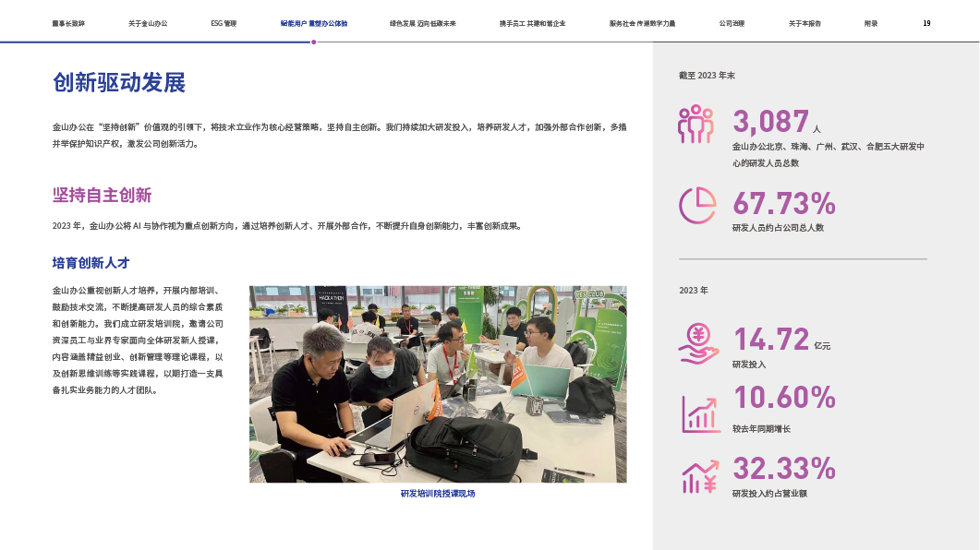
Task: Click the hand holding yen coin icon
Action: (698, 342)
